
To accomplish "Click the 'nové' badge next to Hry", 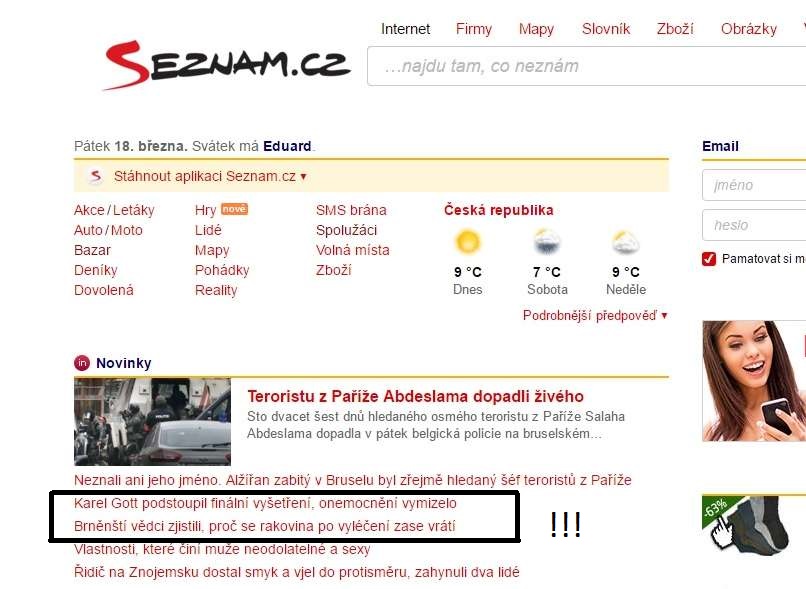I will (x=234, y=209).
